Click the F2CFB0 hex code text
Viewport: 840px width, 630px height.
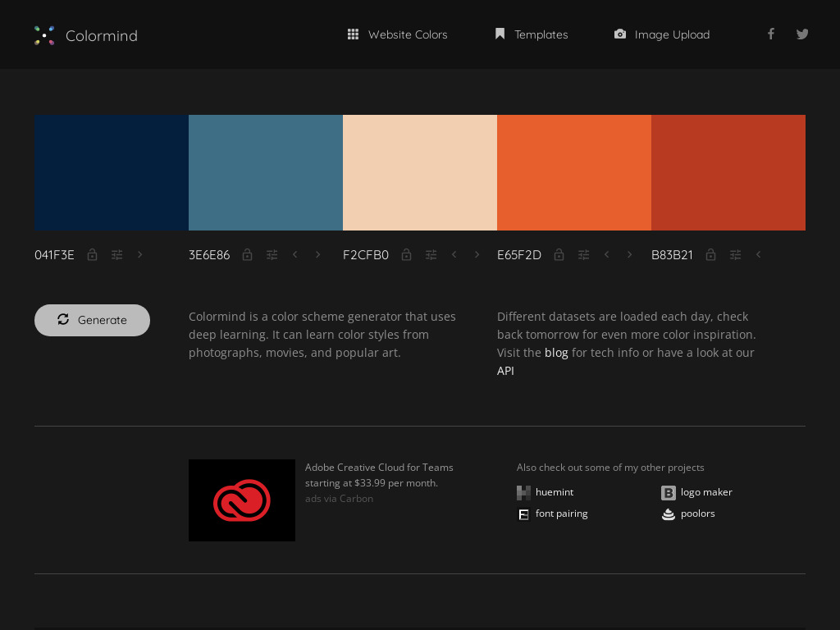point(366,255)
